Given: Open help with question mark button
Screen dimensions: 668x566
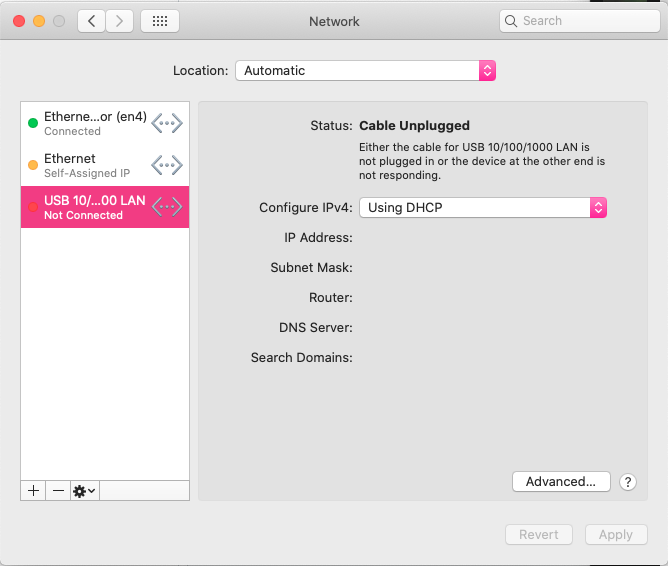Looking at the screenshot, I should pos(628,482).
